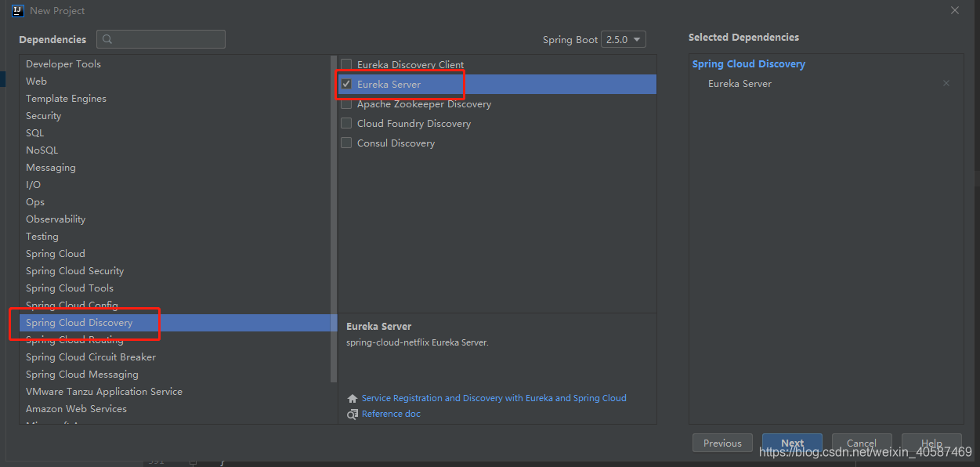Uncheck the Eureka Server checkbox
The width and height of the screenshot is (980, 467).
click(346, 84)
